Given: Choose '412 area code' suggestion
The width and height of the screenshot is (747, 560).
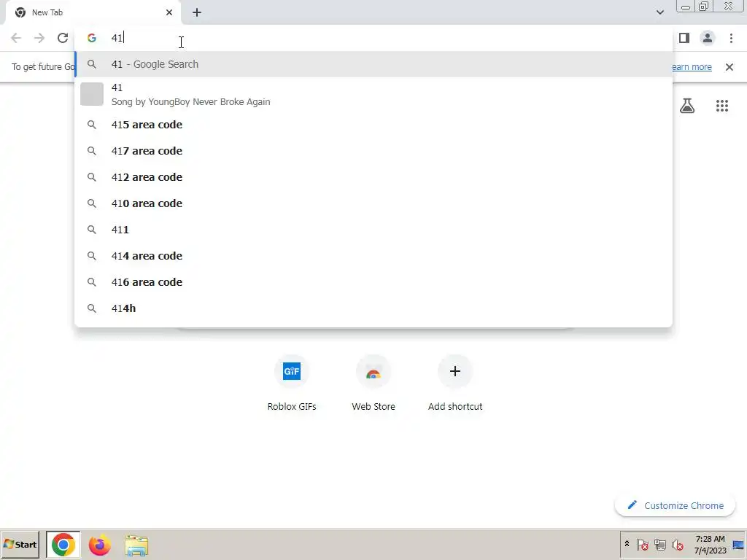Looking at the screenshot, I should pyautogui.click(x=373, y=177).
